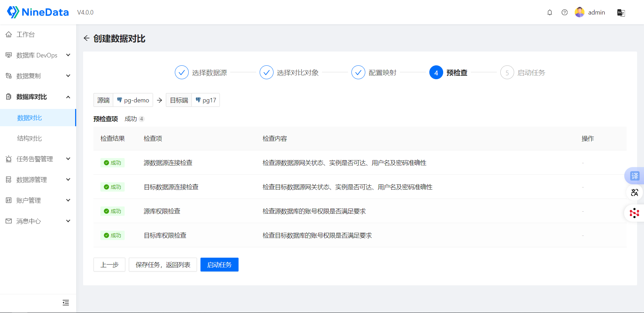Click the 源库权限检查 cell text

click(x=162, y=211)
